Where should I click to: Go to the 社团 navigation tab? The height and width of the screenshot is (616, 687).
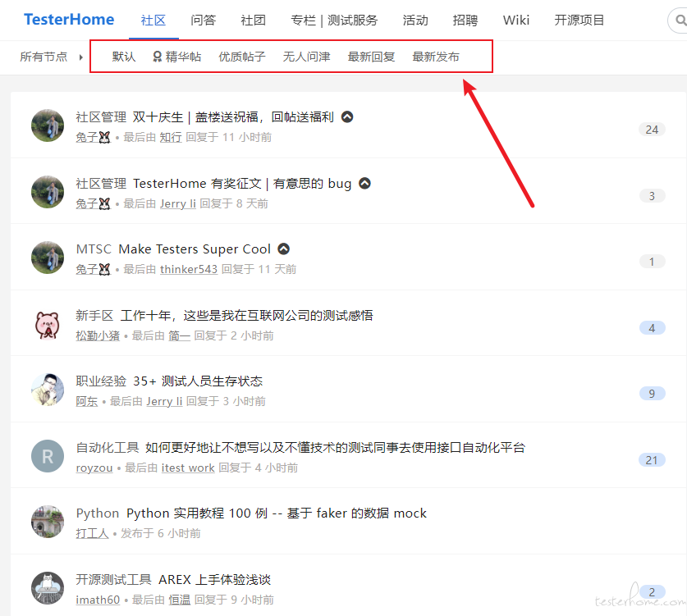(x=254, y=21)
